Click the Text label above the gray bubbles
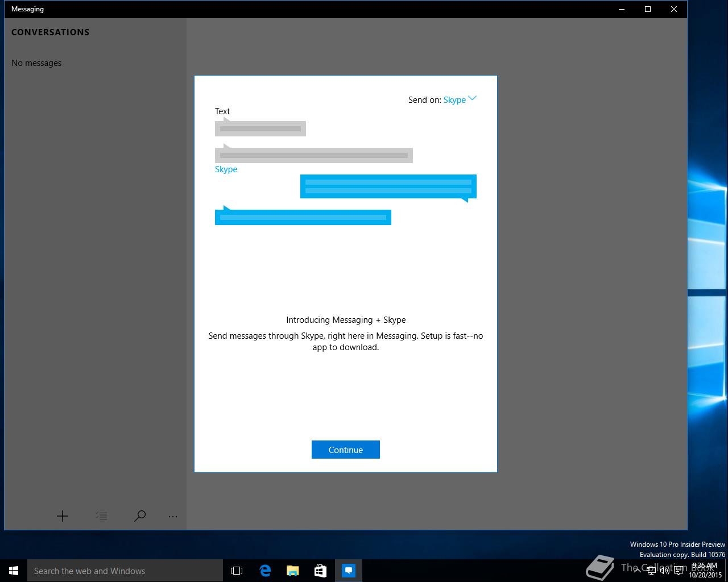This screenshot has width=728, height=582. [222, 111]
